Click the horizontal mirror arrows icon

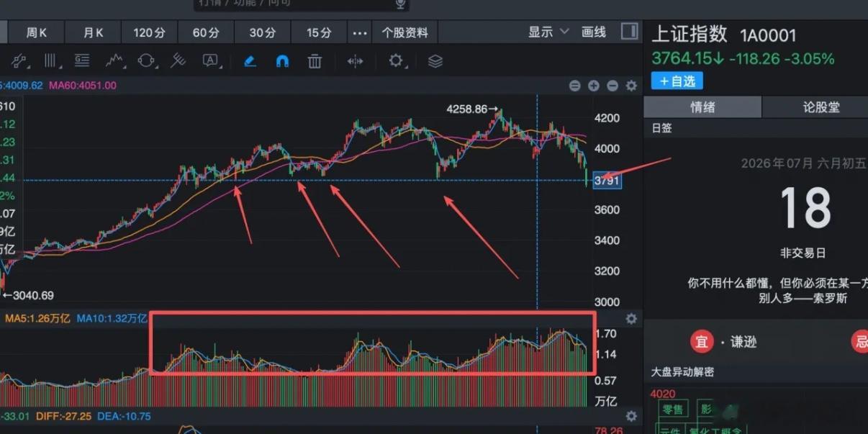[x=356, y=61]
